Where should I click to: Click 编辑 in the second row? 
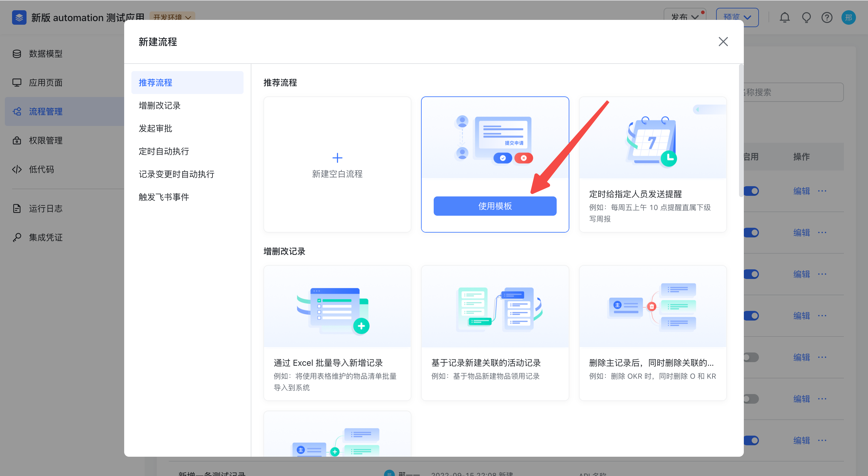[x=802, y=233]
